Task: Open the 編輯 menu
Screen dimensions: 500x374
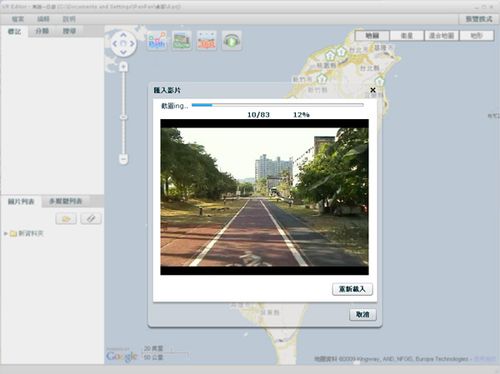Action: (x=43, y=19)
